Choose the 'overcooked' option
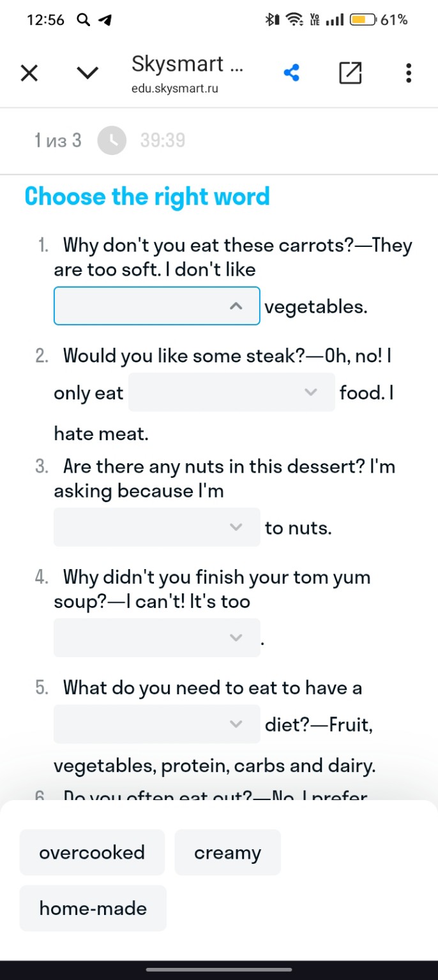 pos(92,852)
